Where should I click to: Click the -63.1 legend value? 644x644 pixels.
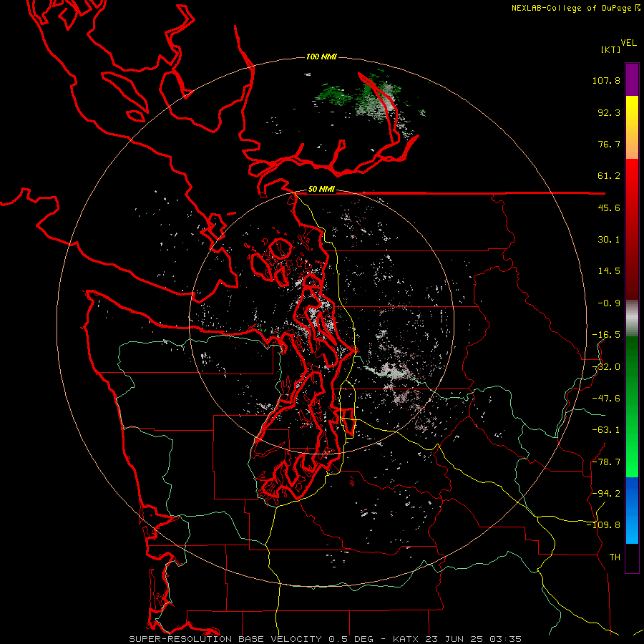point(606,430)
